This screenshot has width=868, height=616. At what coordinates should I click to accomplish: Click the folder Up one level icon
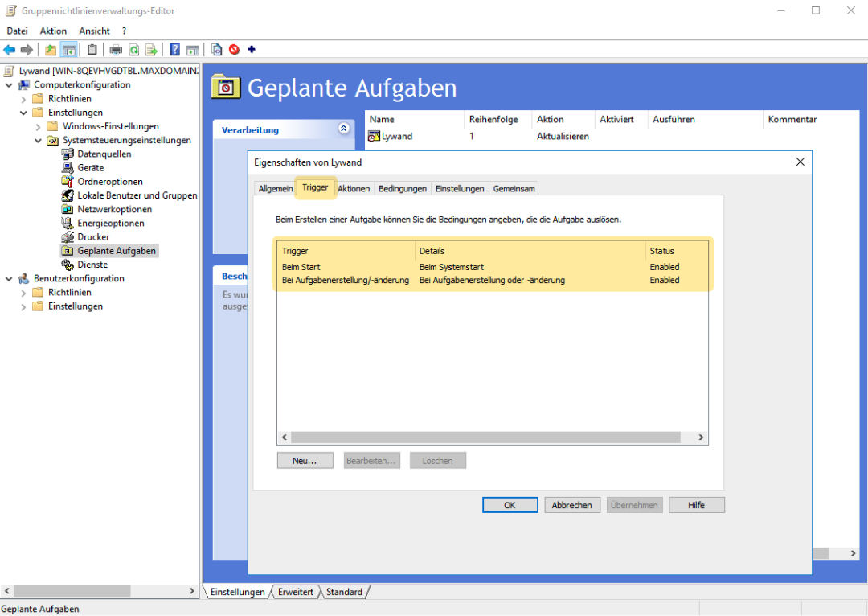[x=51, y=50]
